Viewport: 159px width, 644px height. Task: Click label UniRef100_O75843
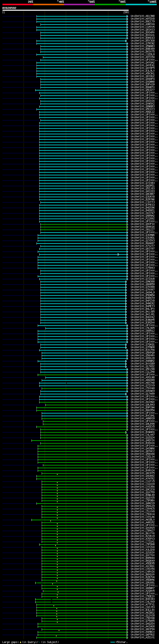point(143,268)
